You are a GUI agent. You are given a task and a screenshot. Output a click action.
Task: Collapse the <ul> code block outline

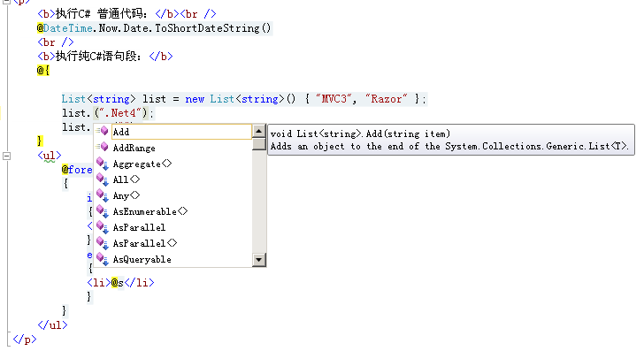click(x=6, y=156)
